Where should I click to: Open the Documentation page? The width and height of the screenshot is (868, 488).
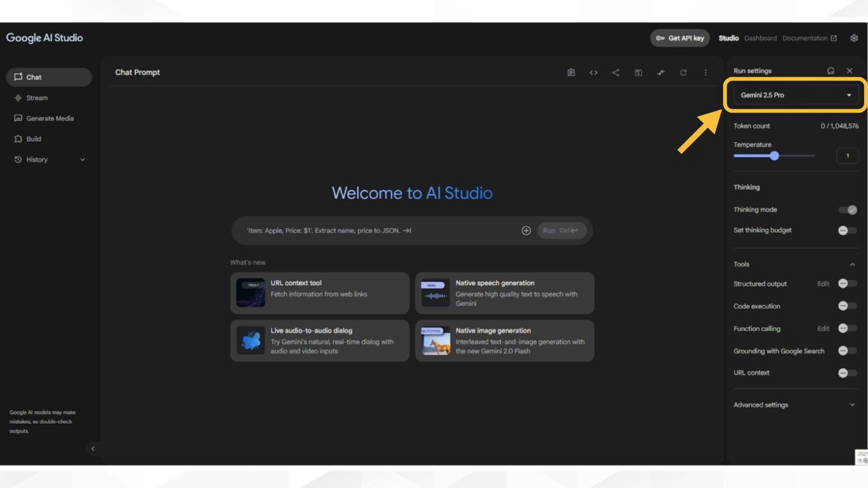(x=807, y=38)
